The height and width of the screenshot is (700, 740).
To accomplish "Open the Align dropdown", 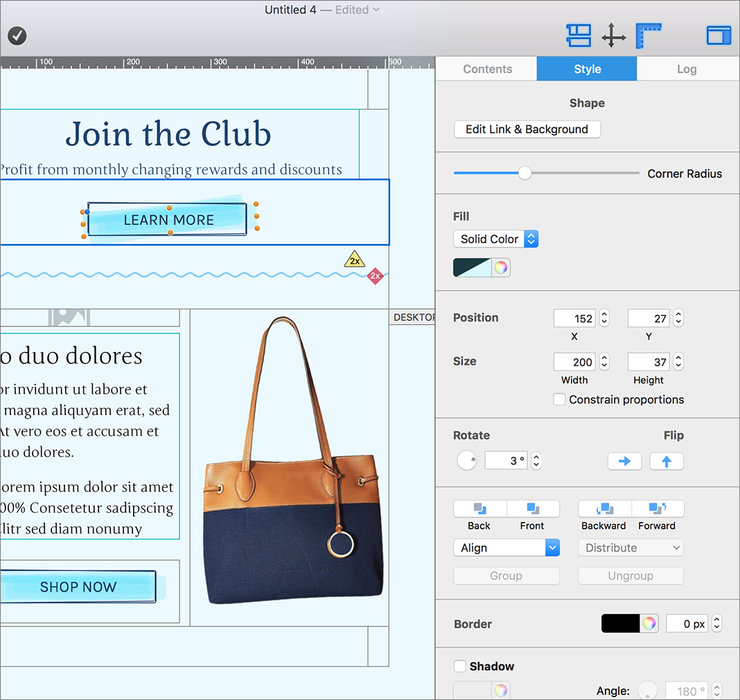I will (x=506, y=548).
